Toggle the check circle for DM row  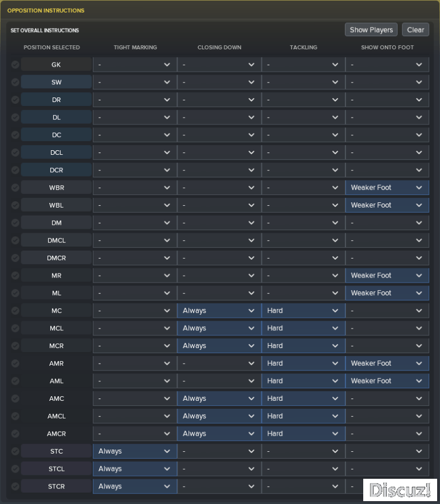click(x=15, y=222)
